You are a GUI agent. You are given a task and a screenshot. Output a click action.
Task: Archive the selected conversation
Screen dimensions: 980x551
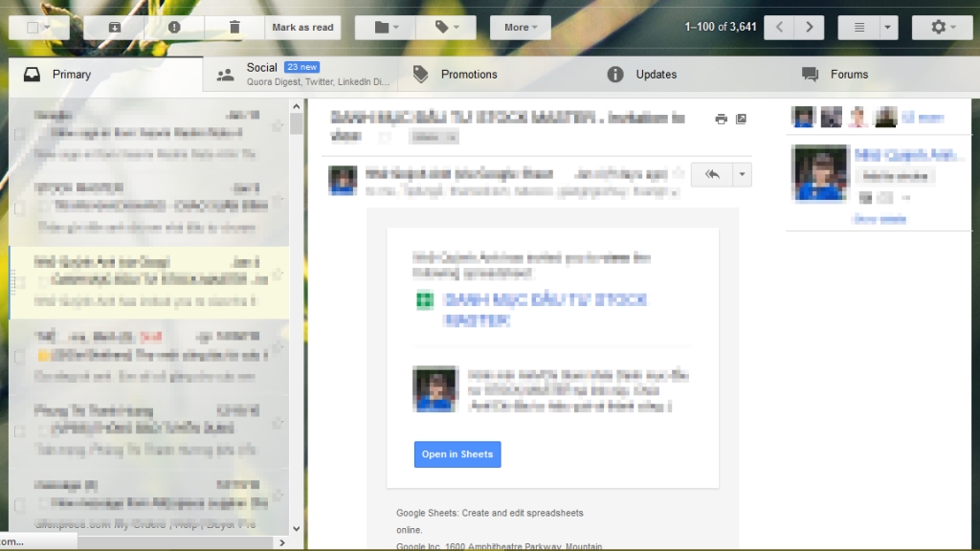point(115,28)
